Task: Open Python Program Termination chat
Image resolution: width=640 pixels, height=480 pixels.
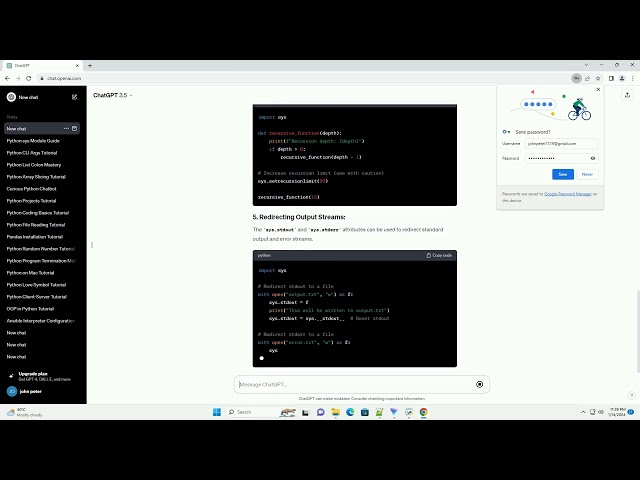Action: (42, 261)
